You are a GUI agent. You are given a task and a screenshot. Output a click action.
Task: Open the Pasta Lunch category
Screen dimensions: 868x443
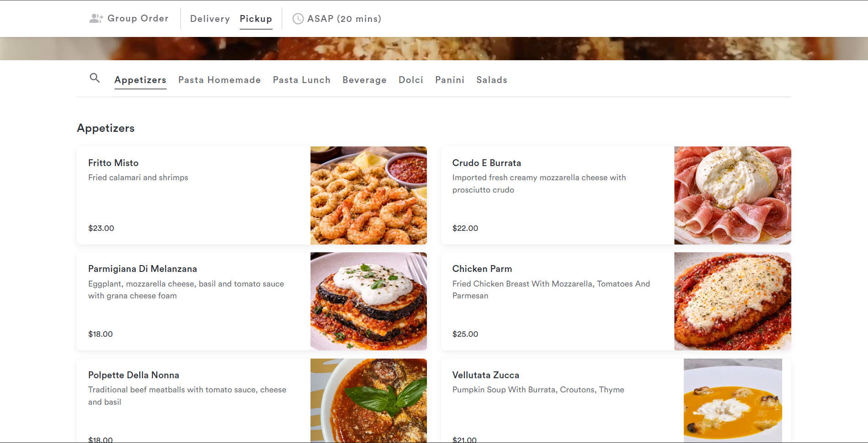302,80
